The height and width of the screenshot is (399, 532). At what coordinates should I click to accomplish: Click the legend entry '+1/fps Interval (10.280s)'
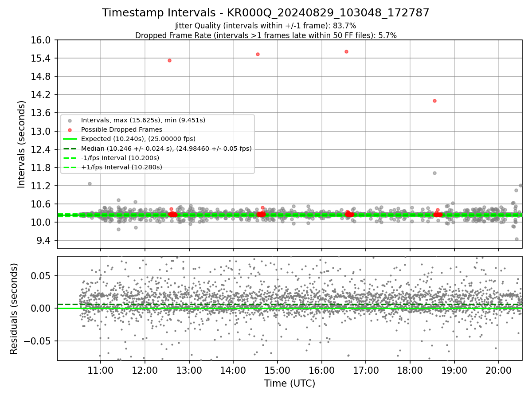121,167
